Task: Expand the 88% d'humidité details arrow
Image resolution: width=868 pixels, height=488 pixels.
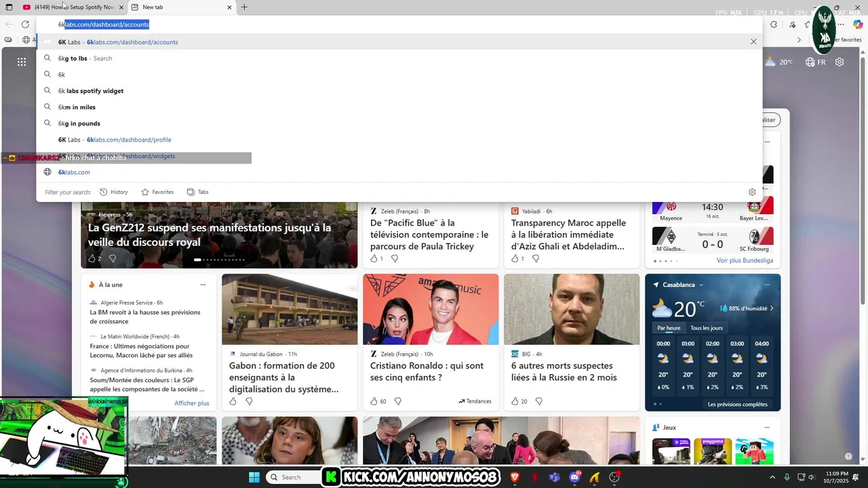Action: 771,308
